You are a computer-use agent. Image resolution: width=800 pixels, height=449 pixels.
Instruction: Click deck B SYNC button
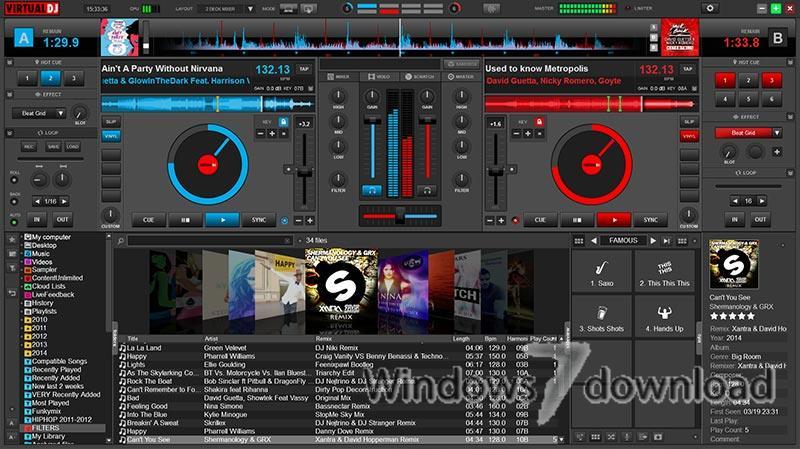coord(651,220)
